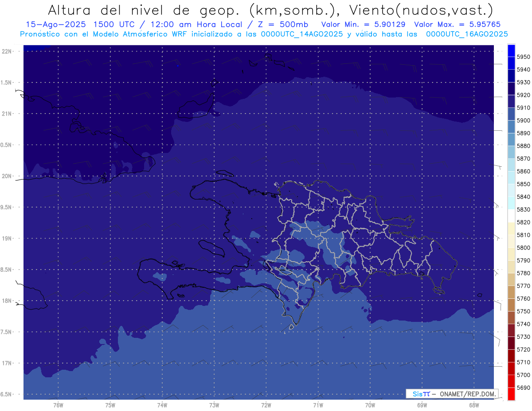
Task: Click the '68W' longitude label
Action: [x=474, y=405]
